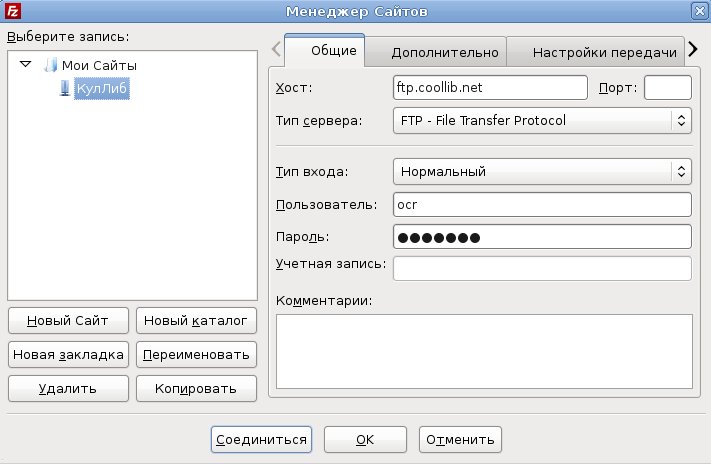Click the Удалить button
This screenshot has width=711, height=464.
coord(67,389)
